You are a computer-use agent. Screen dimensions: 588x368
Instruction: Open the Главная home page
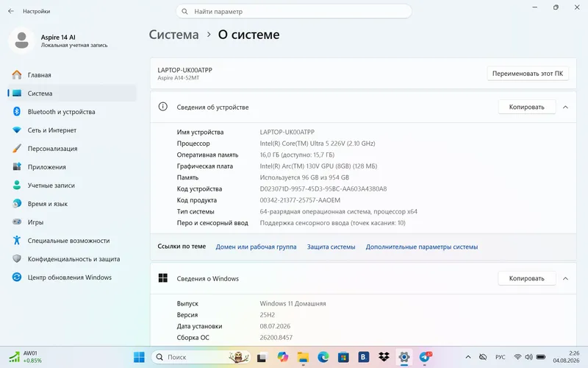(x=71, y=75)
